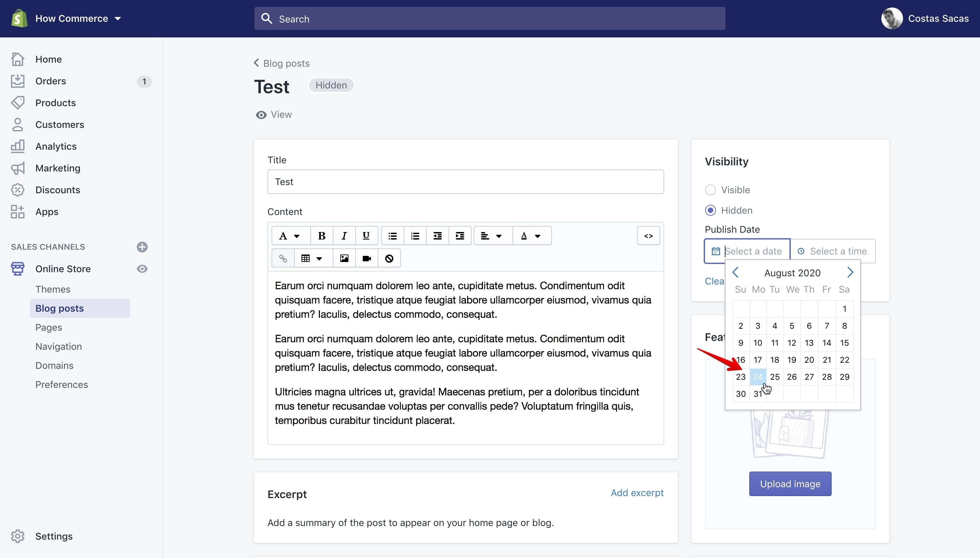Click inside the content editor text

[x=465, y=358]
